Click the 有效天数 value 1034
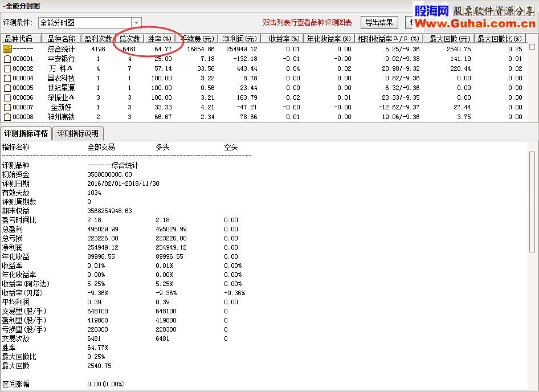The width and height of the screenshot is (539, 392). coord(94,193)
